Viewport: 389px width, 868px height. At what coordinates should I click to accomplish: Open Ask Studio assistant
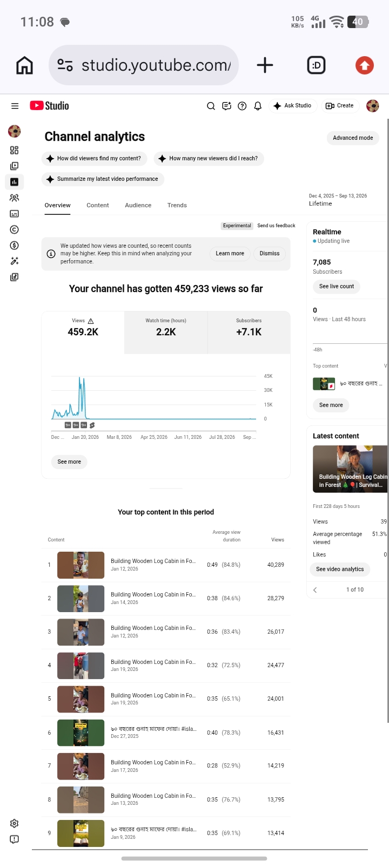292,106
